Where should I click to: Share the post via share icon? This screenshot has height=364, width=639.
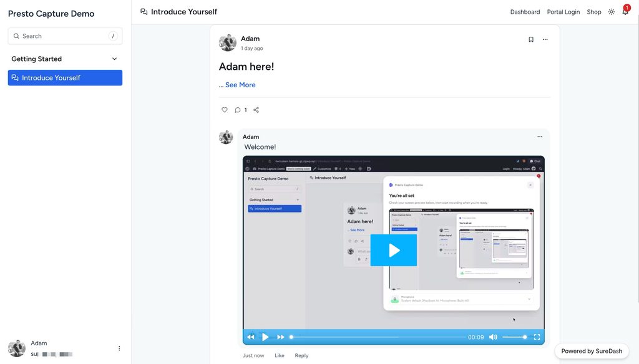point(256,110)
